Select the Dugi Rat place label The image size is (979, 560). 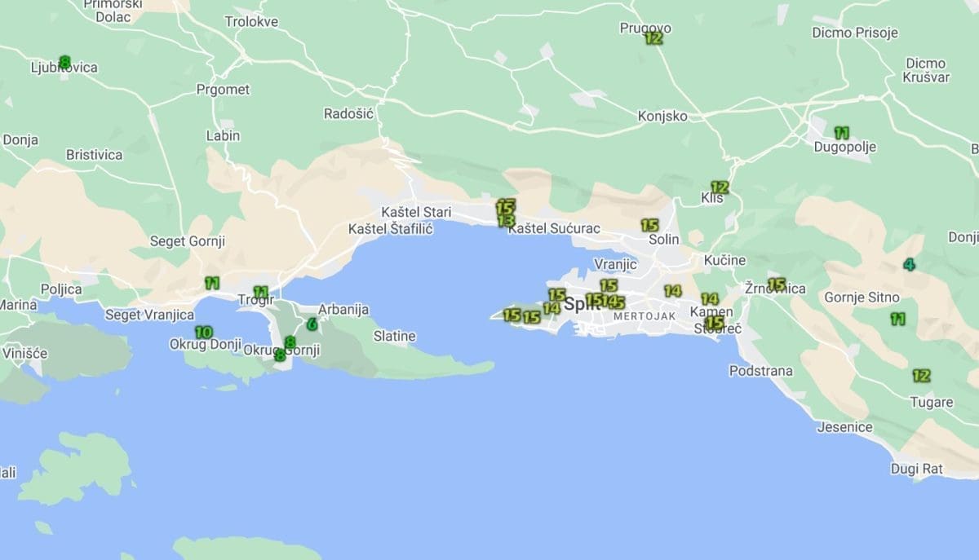[917, 469]
